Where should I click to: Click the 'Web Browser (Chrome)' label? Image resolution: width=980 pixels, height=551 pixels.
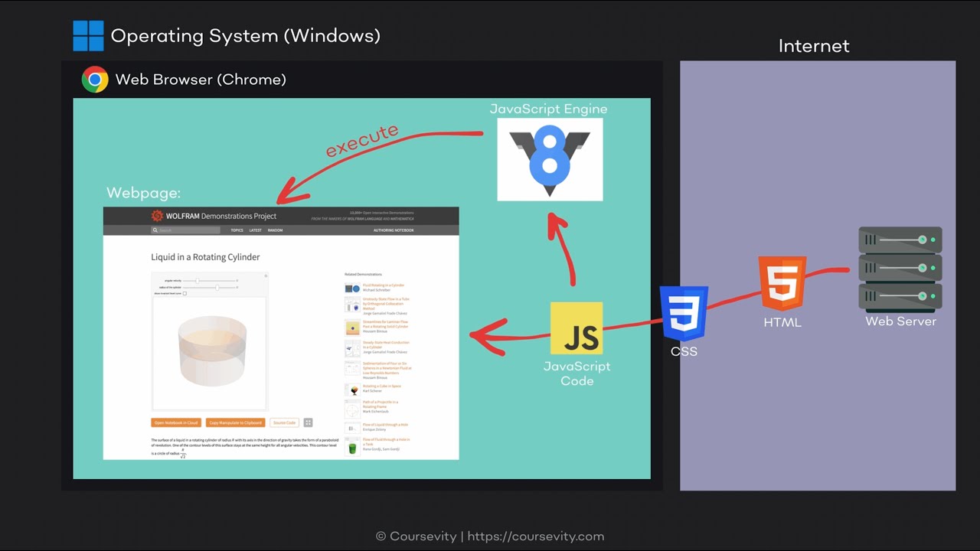(x=201, y=80)
